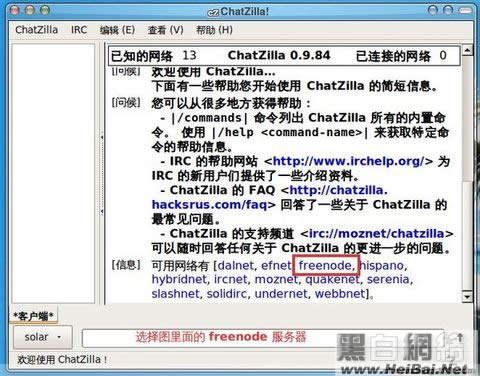
Task: Click the ChatZilla 0.9.84 version text
Action: coord(279,55)
